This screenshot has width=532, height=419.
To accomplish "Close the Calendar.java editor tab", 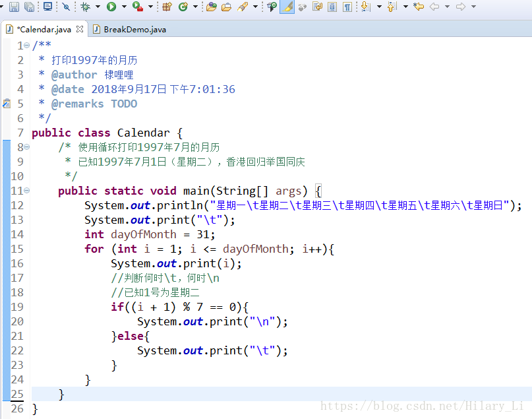I will pyautogui.click(x=80, y=29).
